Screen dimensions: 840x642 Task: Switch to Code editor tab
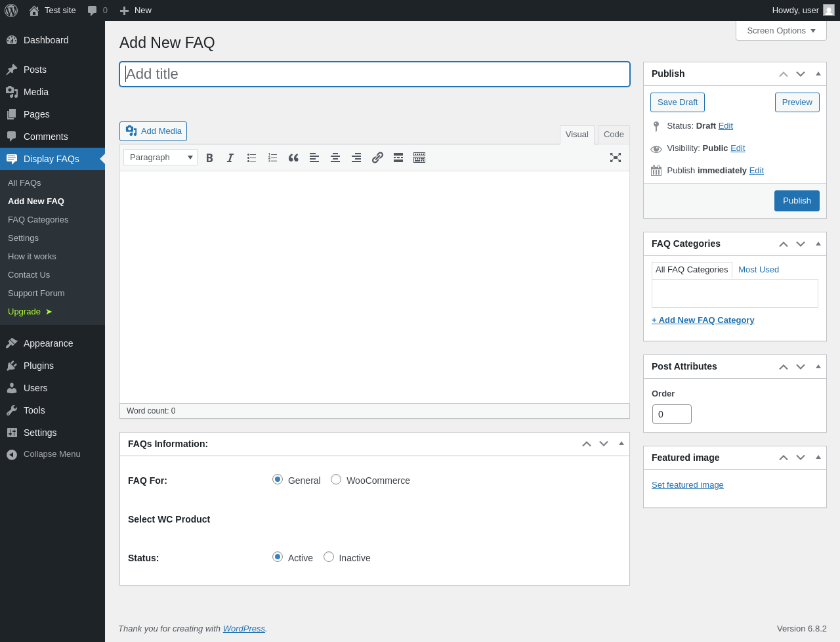(x=614, y=135)
